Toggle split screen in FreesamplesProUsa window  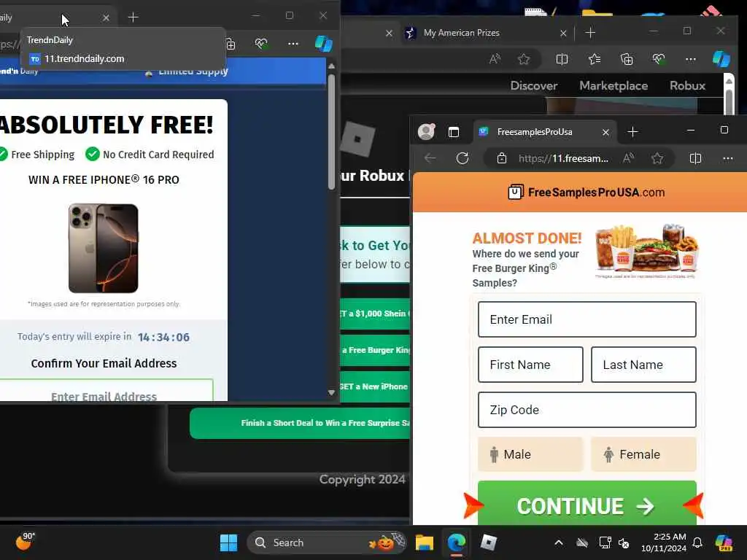[695, 158]
